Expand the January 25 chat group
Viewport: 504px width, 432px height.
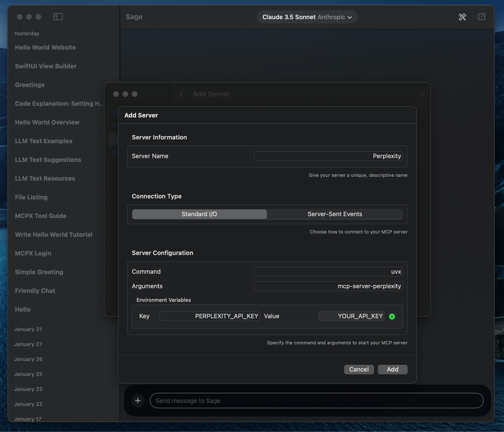click(x=28, y=374)
